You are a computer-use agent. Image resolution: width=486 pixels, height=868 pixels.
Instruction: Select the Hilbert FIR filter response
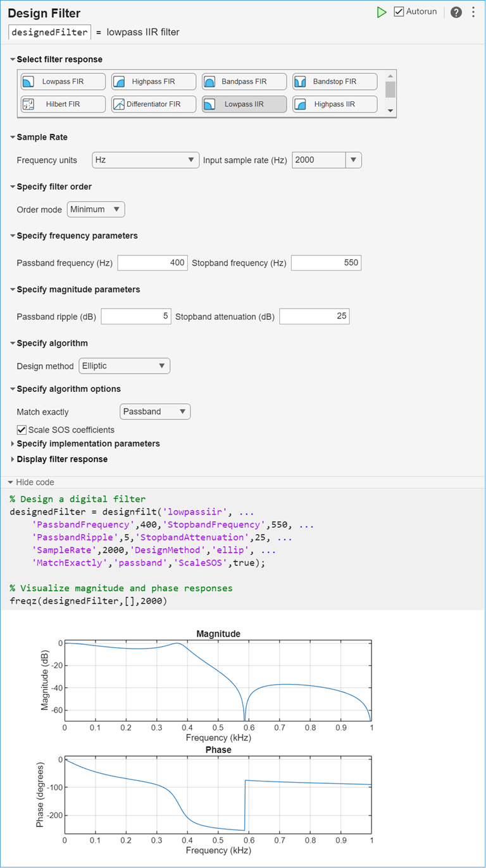(62, 104)
